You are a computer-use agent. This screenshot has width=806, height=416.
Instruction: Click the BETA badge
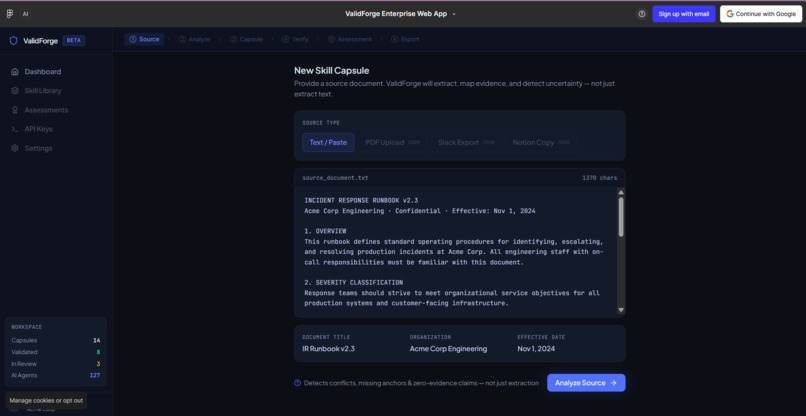(x=74, y=41)
